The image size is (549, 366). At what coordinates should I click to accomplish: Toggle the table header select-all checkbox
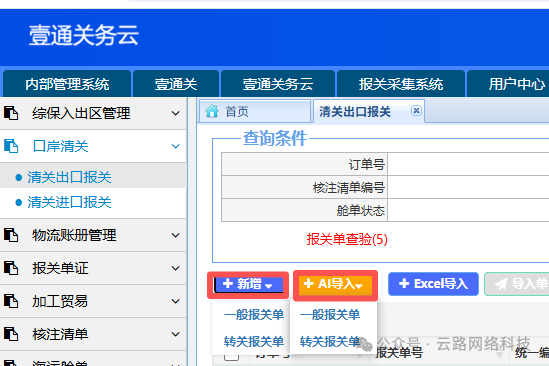[231, 355]
